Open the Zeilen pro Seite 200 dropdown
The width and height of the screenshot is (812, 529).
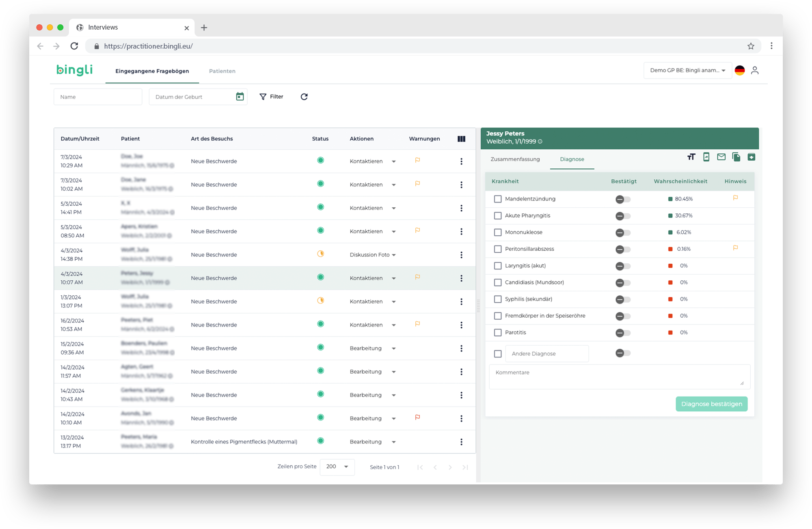[337, 467]
